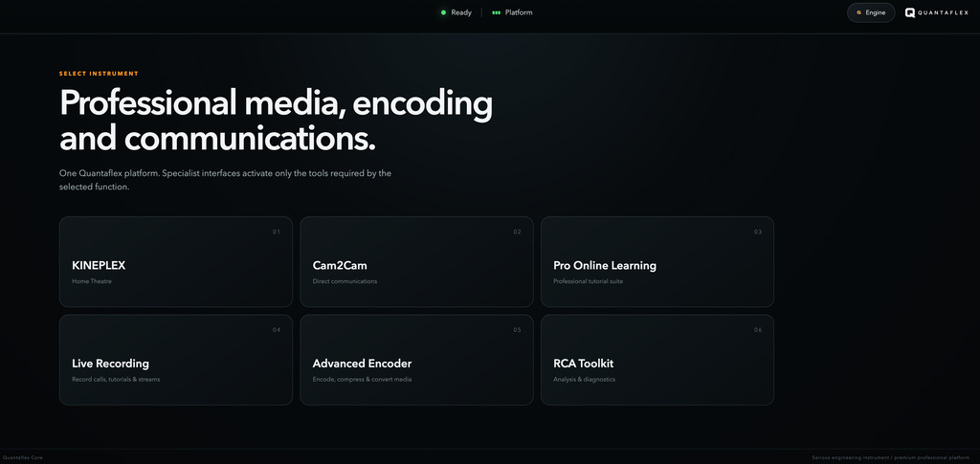Click the 'Home Theatre' subtitle text
Image resolution: width=980 pixels, height=464 pixels.
coord(91,281)
